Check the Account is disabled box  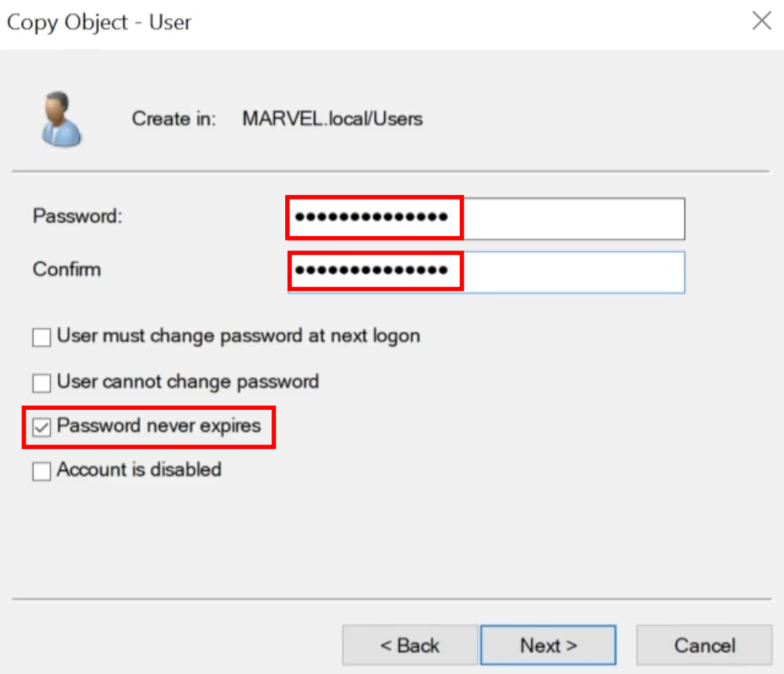point(42,471)
